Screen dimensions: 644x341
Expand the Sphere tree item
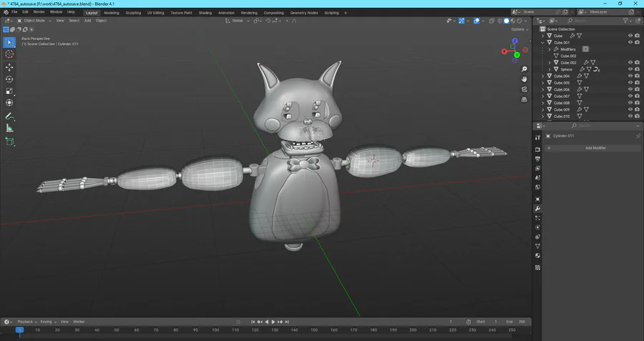click(x=550, y=69)
